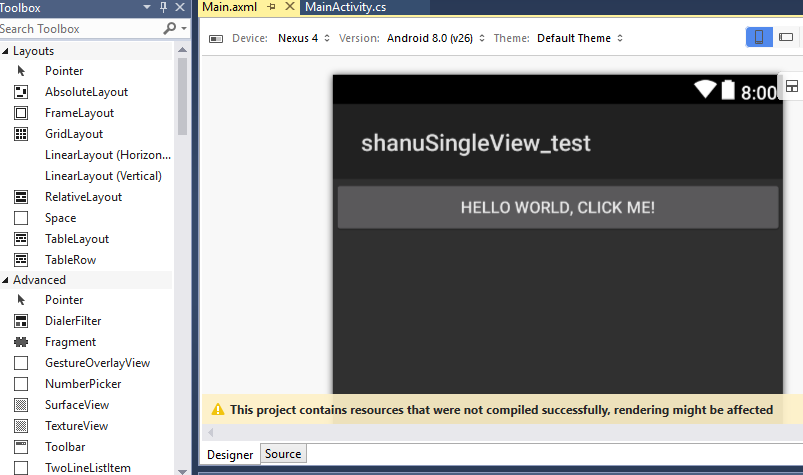Click the resources not compiled warning message
Screen dimensions: 803x475
click(x=501, y=409)
